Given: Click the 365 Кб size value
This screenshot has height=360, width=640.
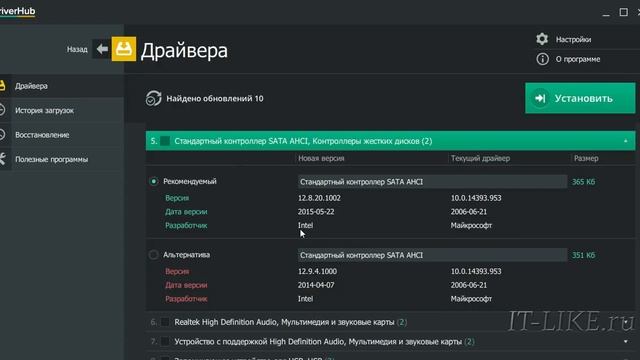Looking at the screenshot, I should tap(583, 182).
